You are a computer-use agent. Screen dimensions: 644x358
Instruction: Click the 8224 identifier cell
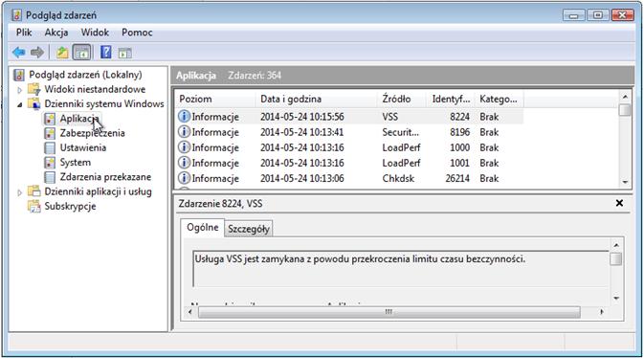point(459,117)
